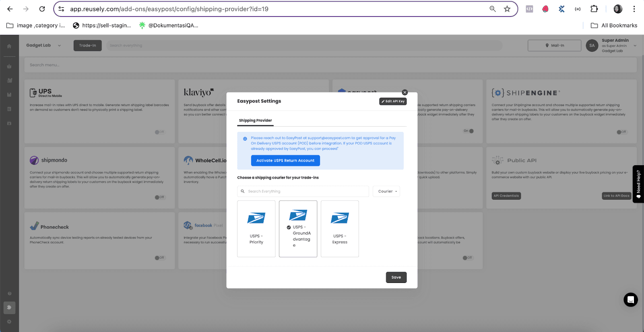Select the Shipping Provider tab
This screenshot has width=644, height=332.
point(256,121)
